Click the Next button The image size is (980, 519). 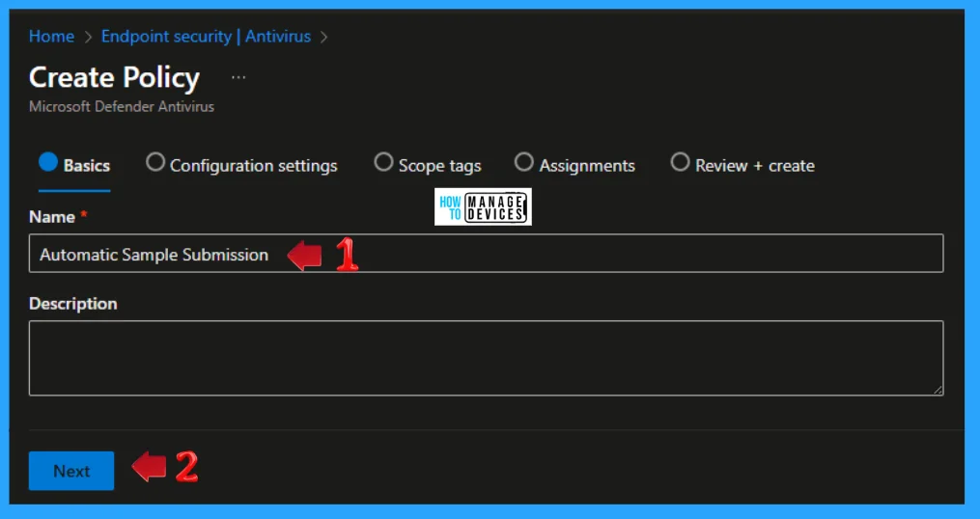[x=71, y=471]
